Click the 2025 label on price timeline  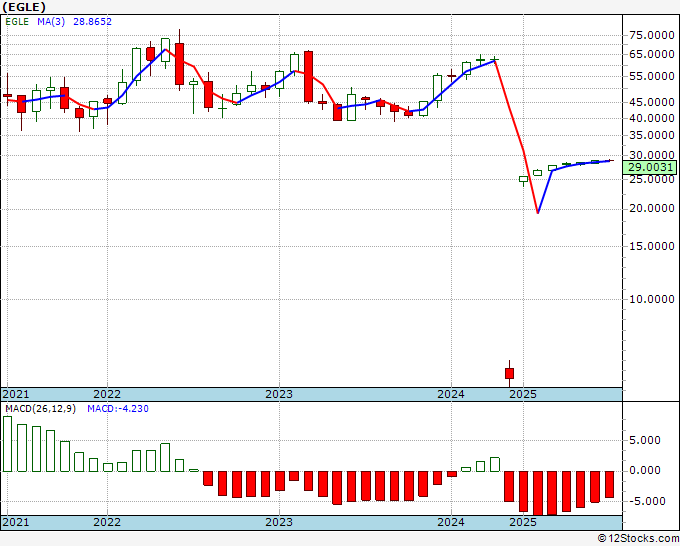point(523,394)
